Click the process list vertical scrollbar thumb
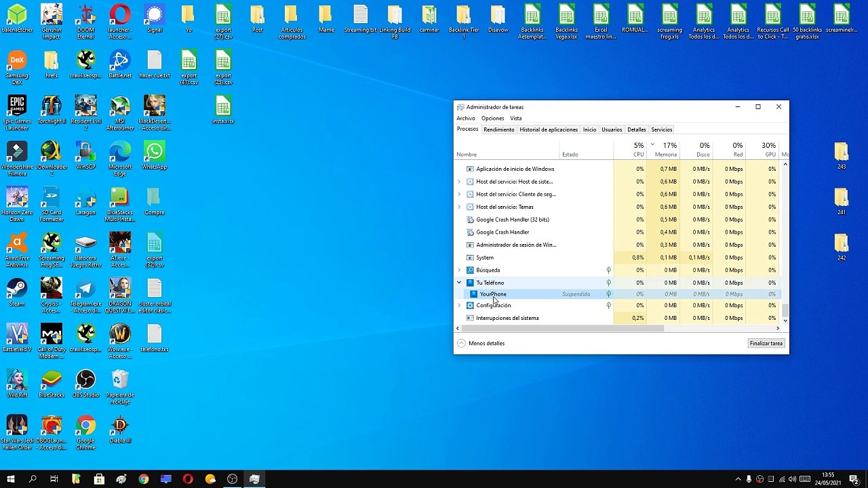Image resolution: width=868 pixels, height=488 pixels. (785, 310)
